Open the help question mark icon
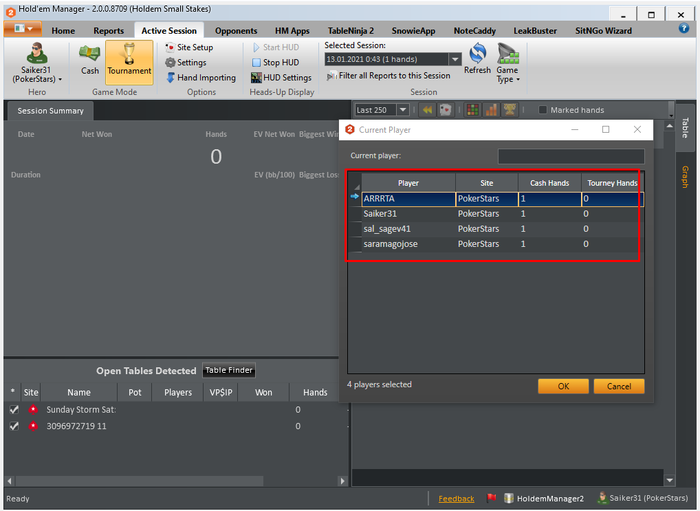 (x=683, y=29)
